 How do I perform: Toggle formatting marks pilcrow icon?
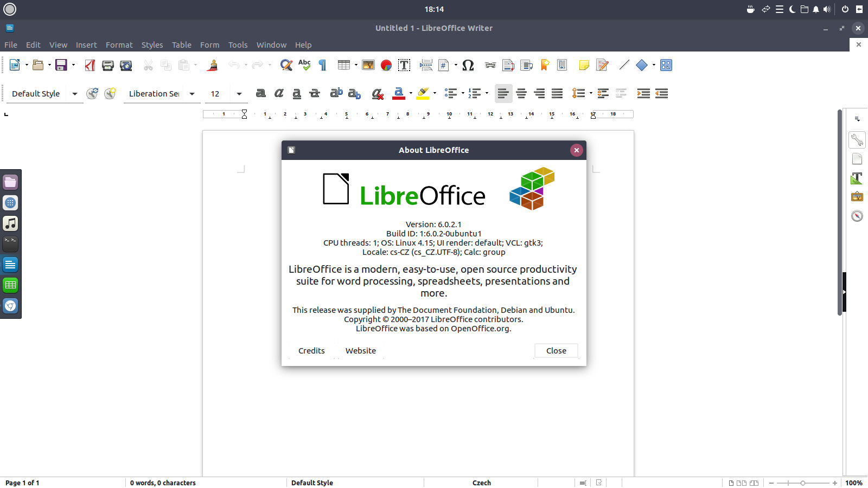point(322,66)
